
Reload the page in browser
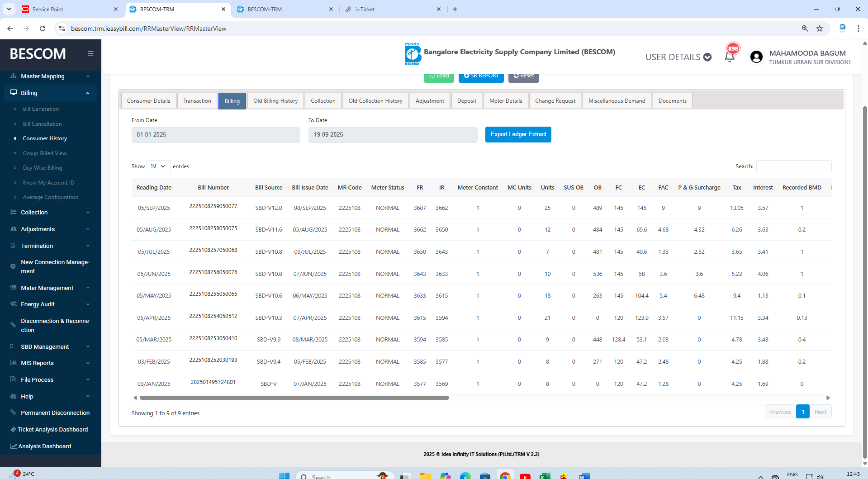(x=43, y=28)
